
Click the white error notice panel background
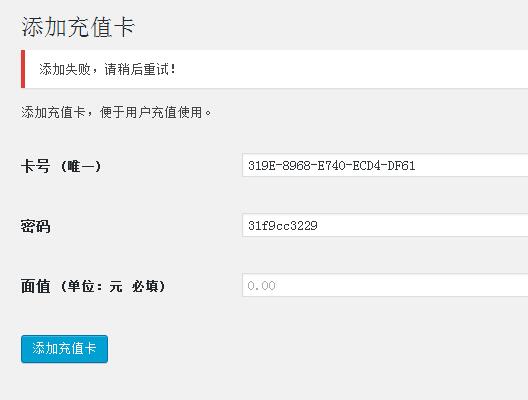350,69
